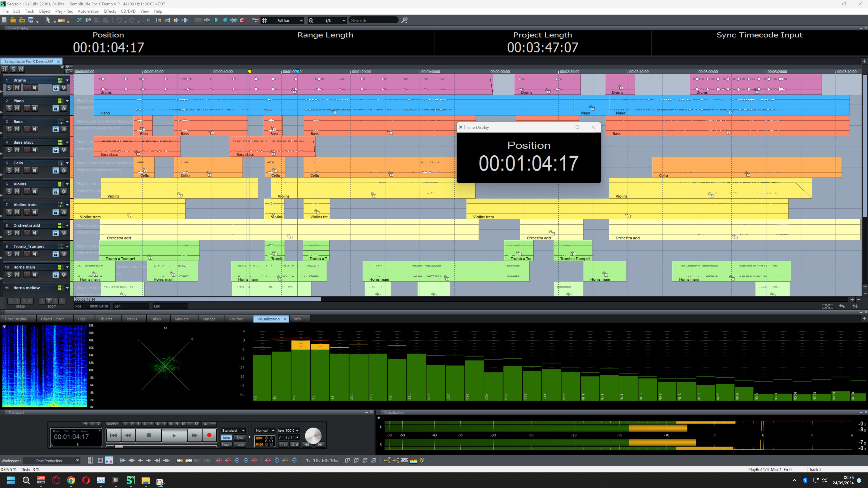Click the play button in the Transport
Viewport: 868px width, 488px height.
174,436
